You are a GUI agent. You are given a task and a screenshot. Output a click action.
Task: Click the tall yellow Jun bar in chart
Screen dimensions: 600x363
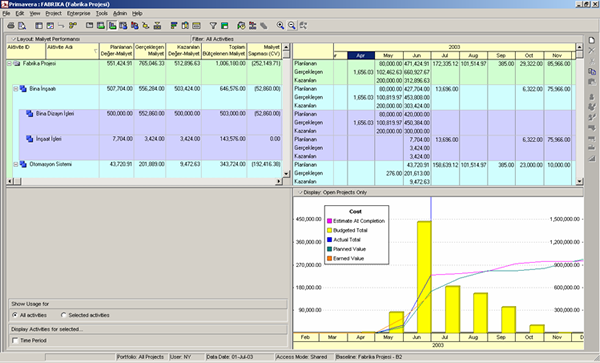click(424, 277)
